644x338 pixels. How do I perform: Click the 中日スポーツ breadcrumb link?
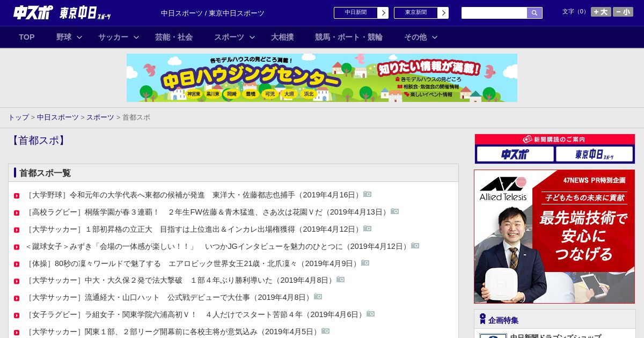pyautogui.click(x=58, y=117)
